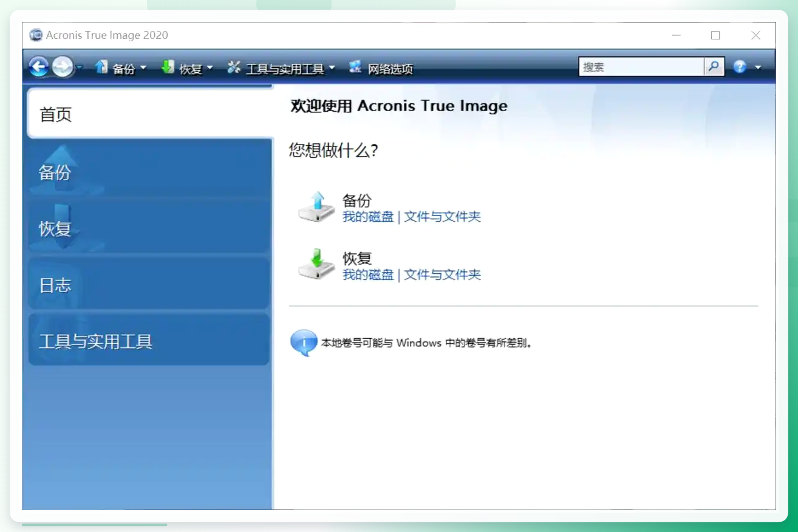Minimize the Acronis True Image window
This screenshot has width=798, height=532.
(676, 35)
